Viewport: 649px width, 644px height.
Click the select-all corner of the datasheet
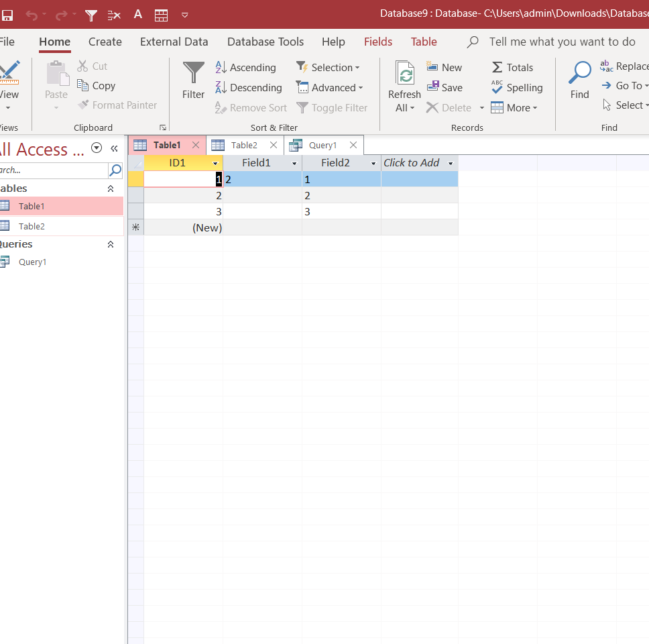click(x=135, y=163)
